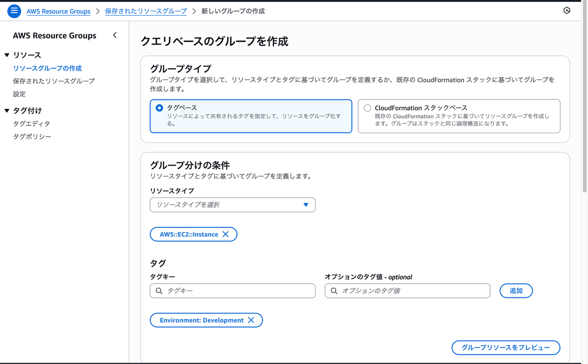Click the AWS Resource Groups breadcrumb link

click(58, 11)
